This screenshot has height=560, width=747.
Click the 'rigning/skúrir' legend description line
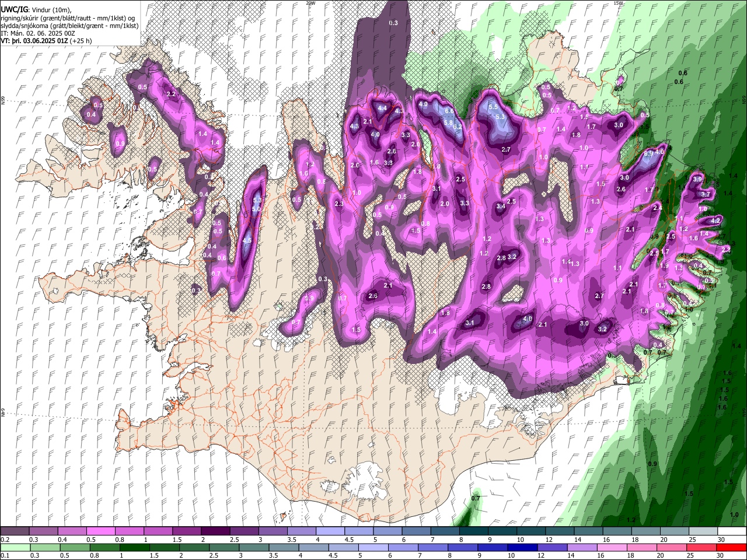point(68,18)
